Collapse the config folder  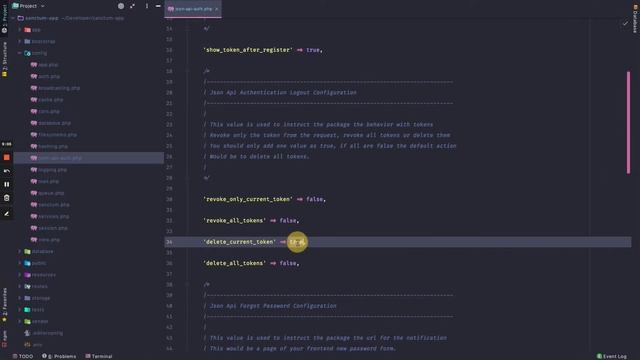[20, 53]
